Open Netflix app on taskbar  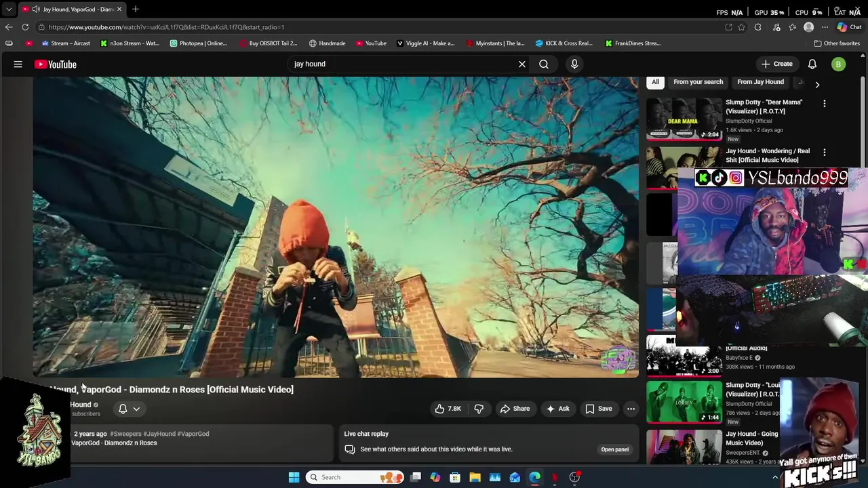[555, 477]
